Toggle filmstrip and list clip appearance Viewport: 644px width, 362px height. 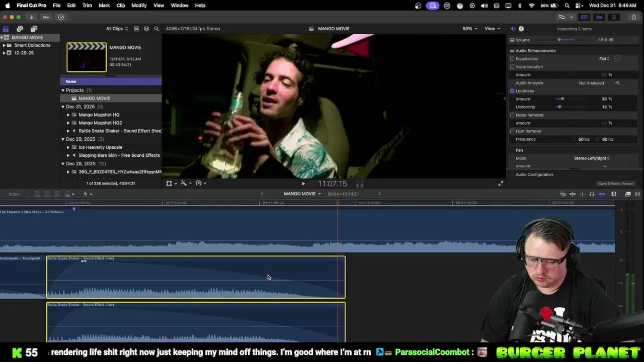point(136,29)
